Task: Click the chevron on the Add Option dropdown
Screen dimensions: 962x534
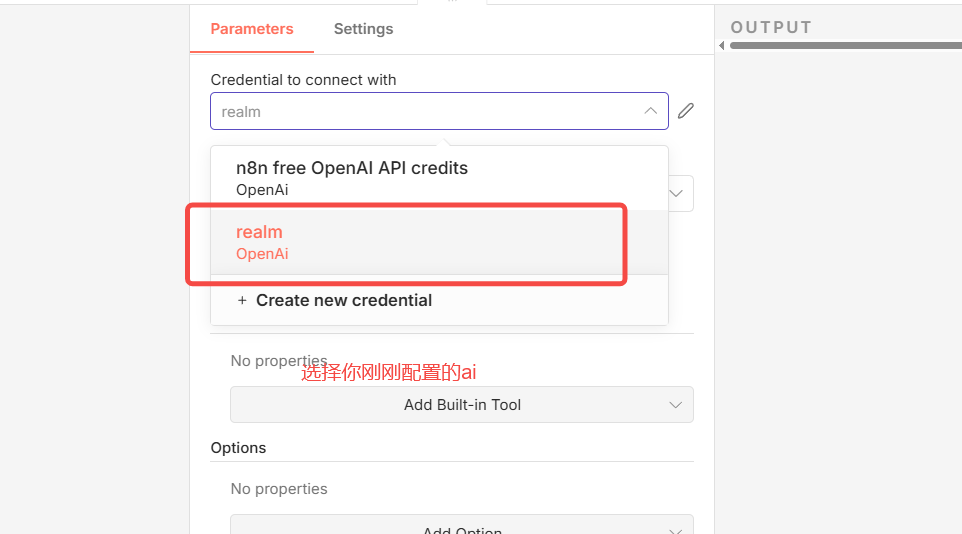Action: 676,528
